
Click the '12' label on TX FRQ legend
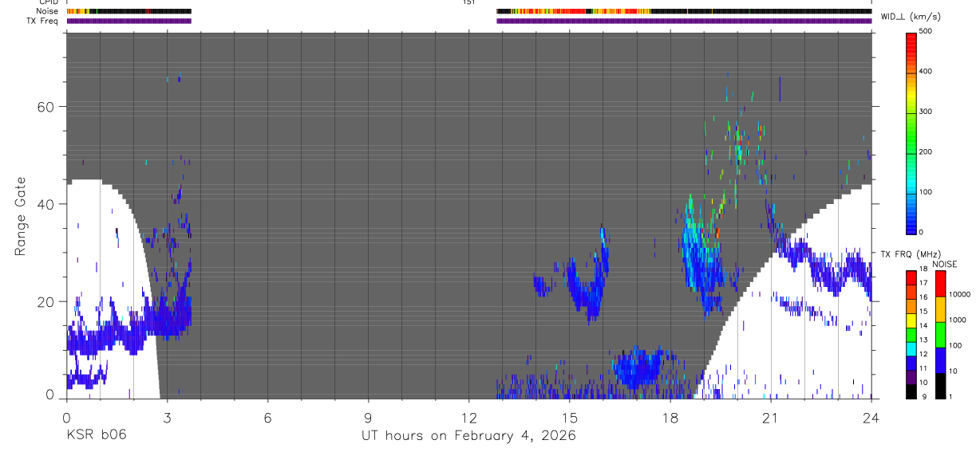pos(924,355)
